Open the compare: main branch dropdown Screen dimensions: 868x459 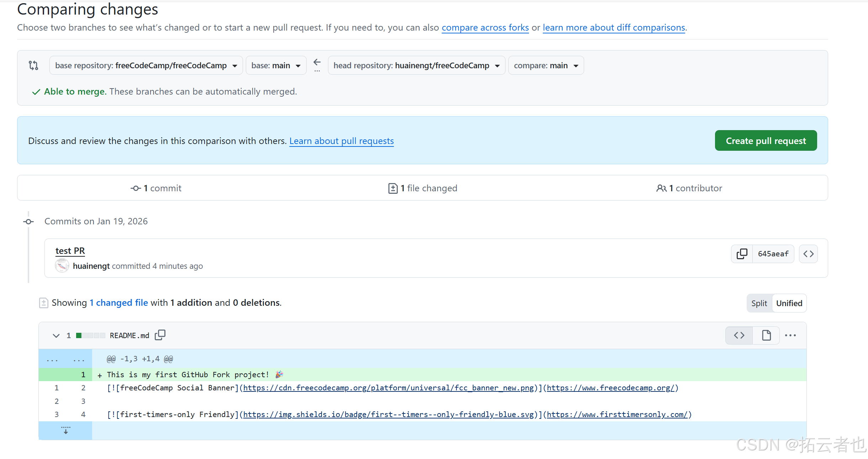tap(546, 65)
